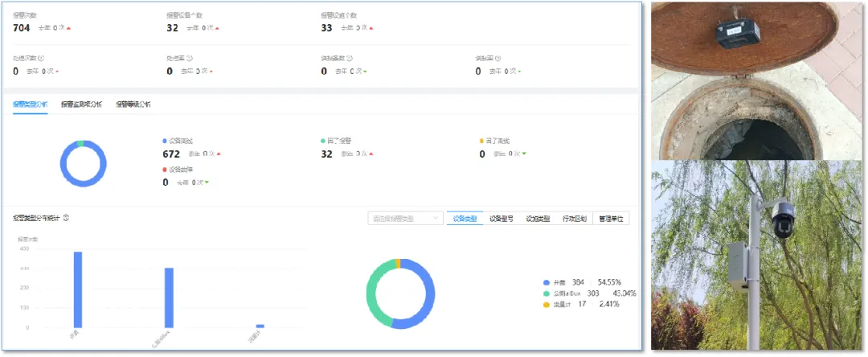Image resolution: width=868 pixels, height=357 pixels.
Task: Click the help icon beside 处理率
Action: tap(190, 58)
